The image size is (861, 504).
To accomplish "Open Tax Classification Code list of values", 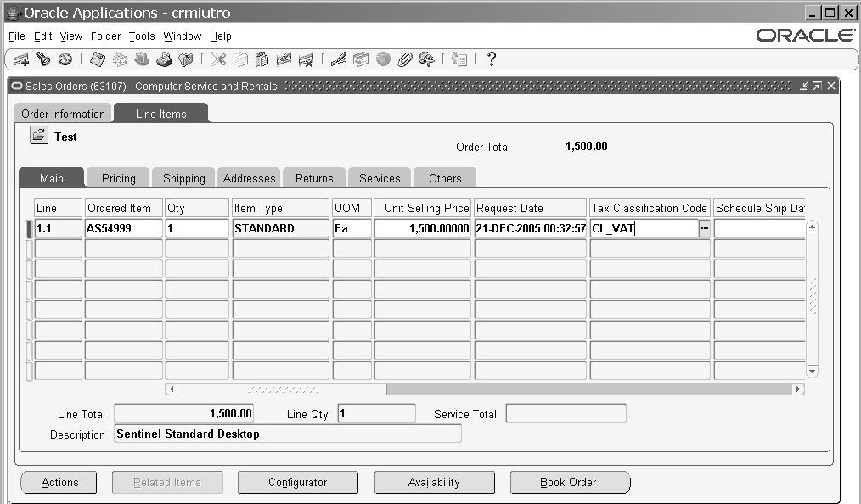I will [705, 228].
